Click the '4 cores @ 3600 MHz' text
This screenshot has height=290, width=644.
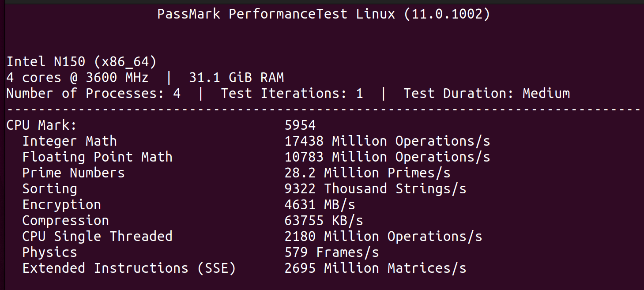click(78, 78)
